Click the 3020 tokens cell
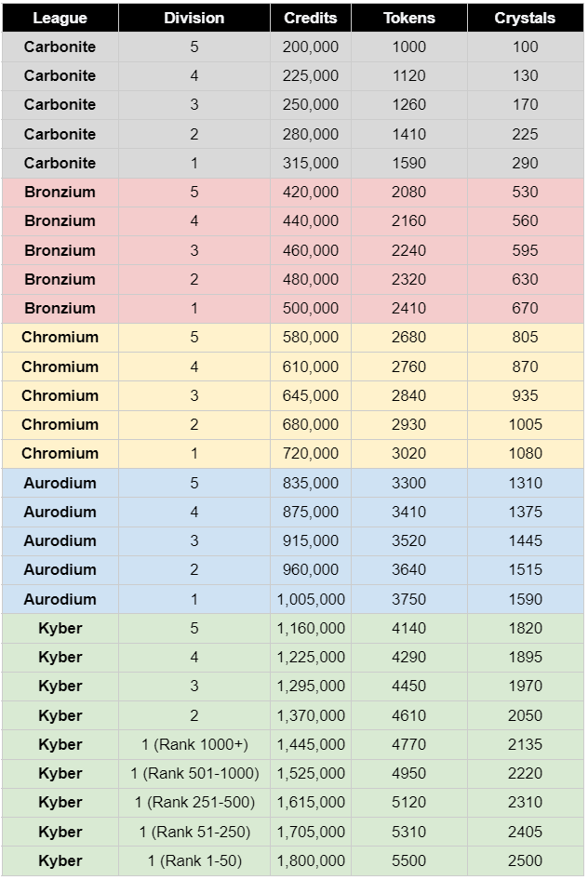The image size is (588, 880). click(x=408, y=453)
